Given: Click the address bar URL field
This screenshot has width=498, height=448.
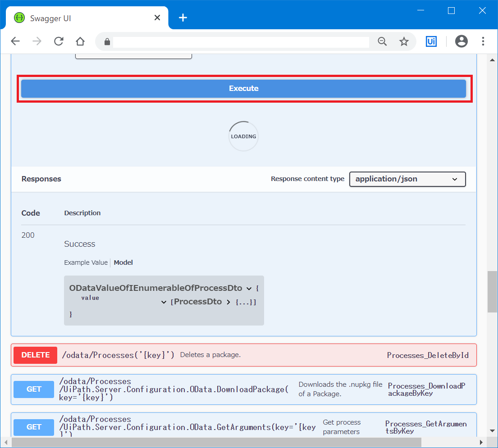Looking at the screenshot, I should tap(241, 41).
